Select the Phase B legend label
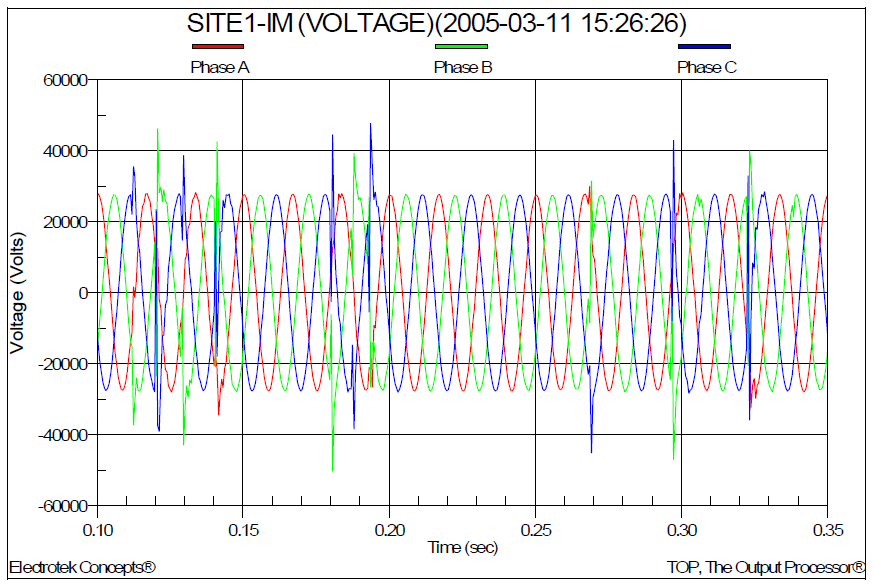The height and width of the screenshot is (588, 874). (463, 68)
